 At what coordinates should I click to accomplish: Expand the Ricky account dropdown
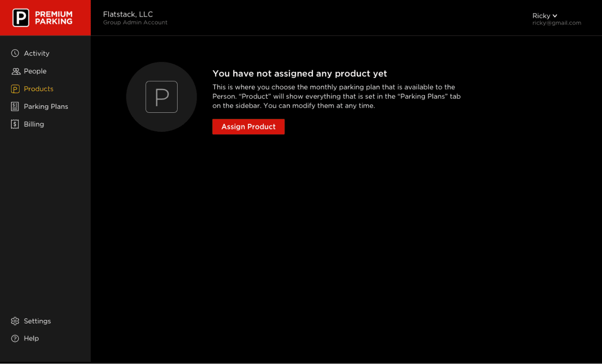pos(544,16)
